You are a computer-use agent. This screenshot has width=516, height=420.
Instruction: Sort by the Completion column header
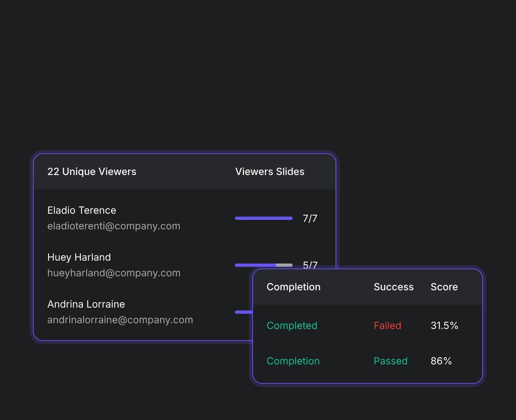click(293, 287)
